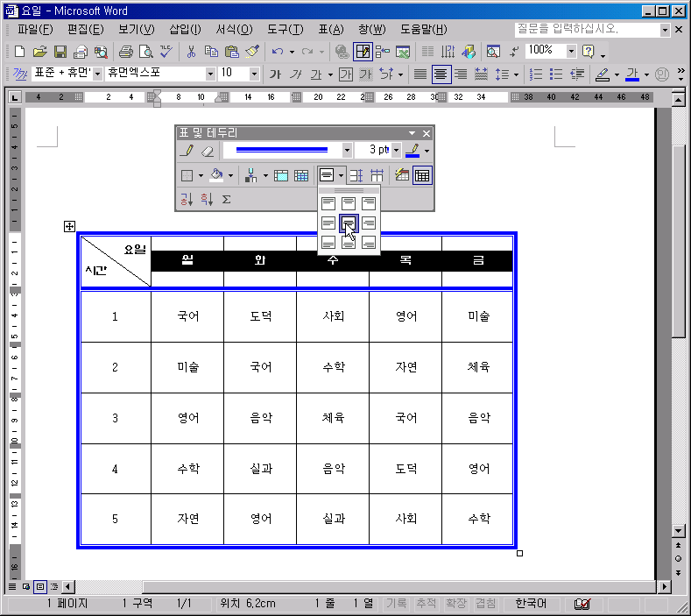Save the document with the floppy disk icon

[x=60, y=52]
